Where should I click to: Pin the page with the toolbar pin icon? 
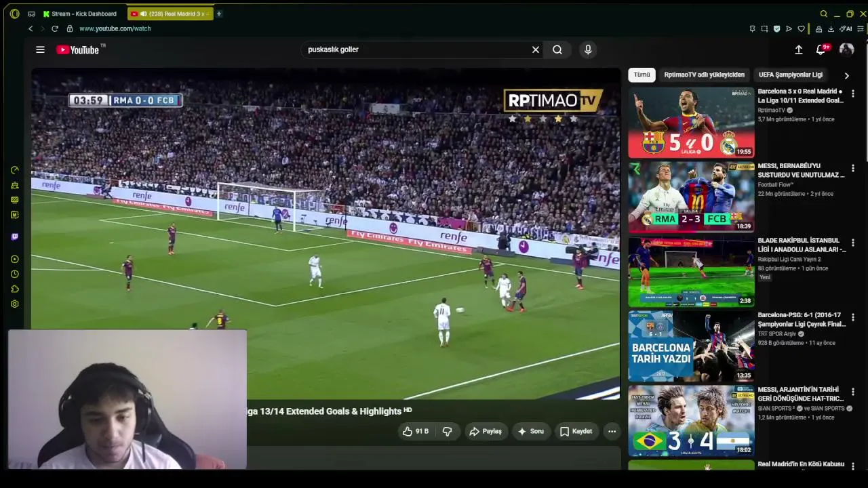click(752, 28)
